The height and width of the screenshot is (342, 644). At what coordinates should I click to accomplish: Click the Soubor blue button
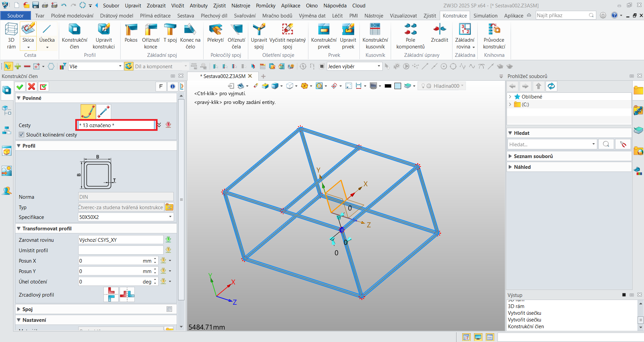[x=15, y=15]
